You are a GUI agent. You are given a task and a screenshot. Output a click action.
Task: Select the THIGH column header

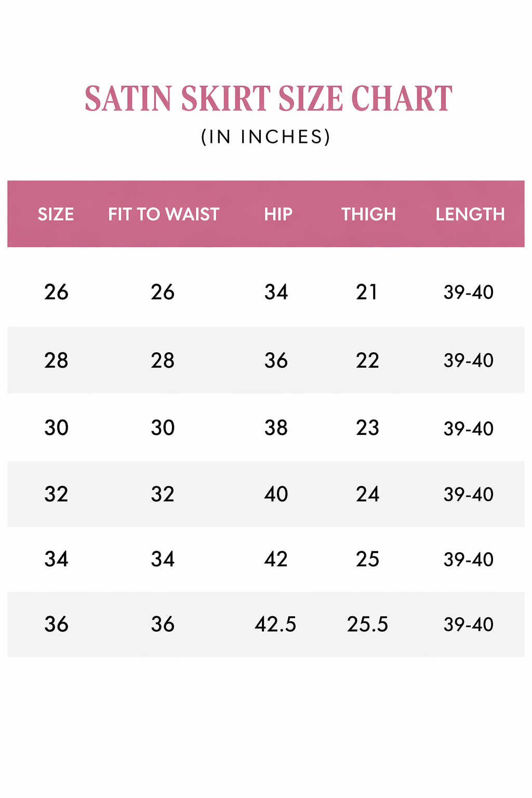coord(368,214)
